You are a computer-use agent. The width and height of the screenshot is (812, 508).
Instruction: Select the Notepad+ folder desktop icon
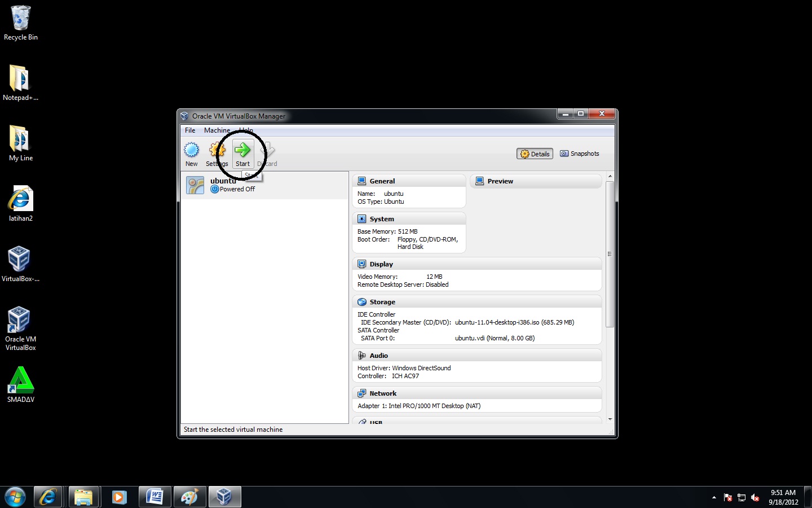pyautogui.click(x=20, y=83)
